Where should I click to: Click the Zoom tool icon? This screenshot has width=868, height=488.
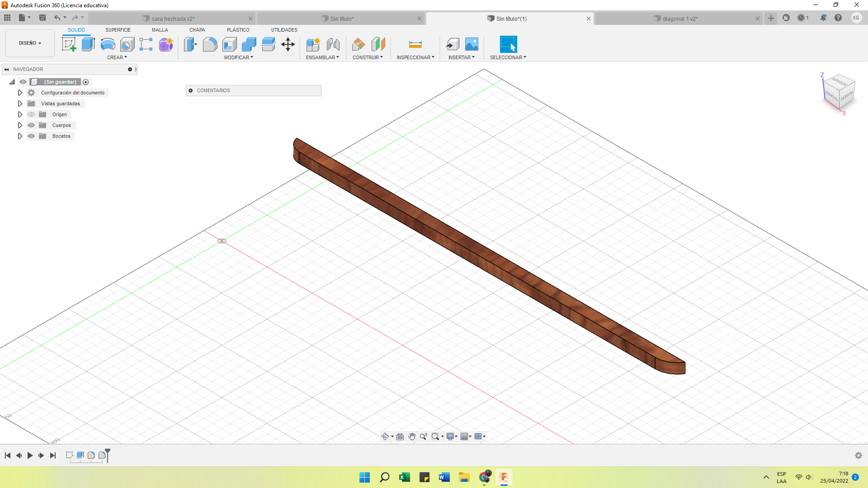pyautogui.click(x=424, y=436)
